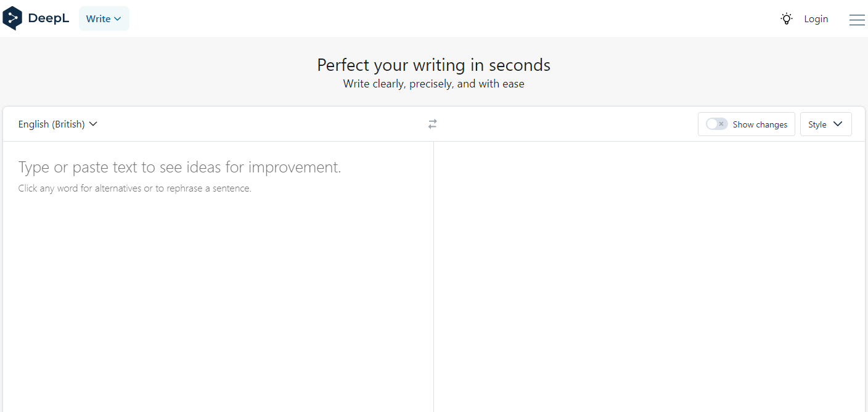Expand the English (British) language dropdown
This screenshot has width=868, height=412.
pyautogui.click(x=58, y=124)
